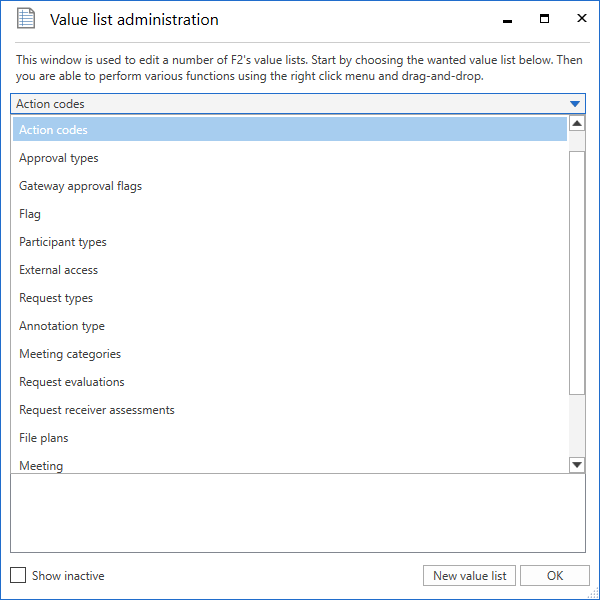Select Meeting categories entry

tap(70, 354)
